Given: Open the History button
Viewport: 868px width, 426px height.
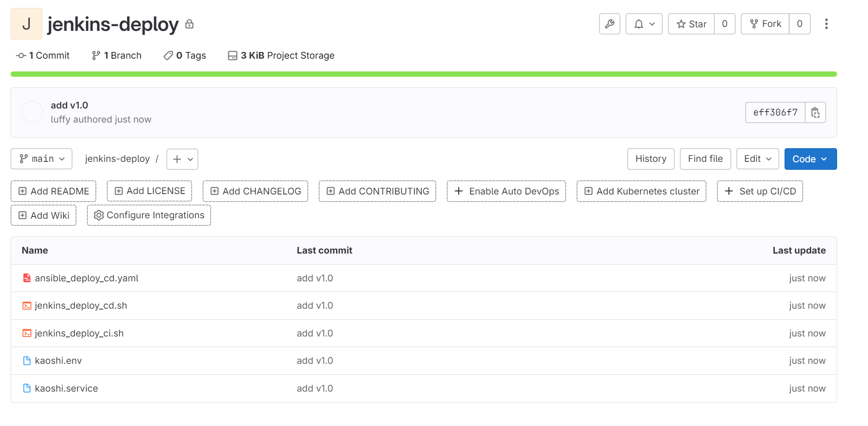Looking at the screenshot, I should coord(651,159).
